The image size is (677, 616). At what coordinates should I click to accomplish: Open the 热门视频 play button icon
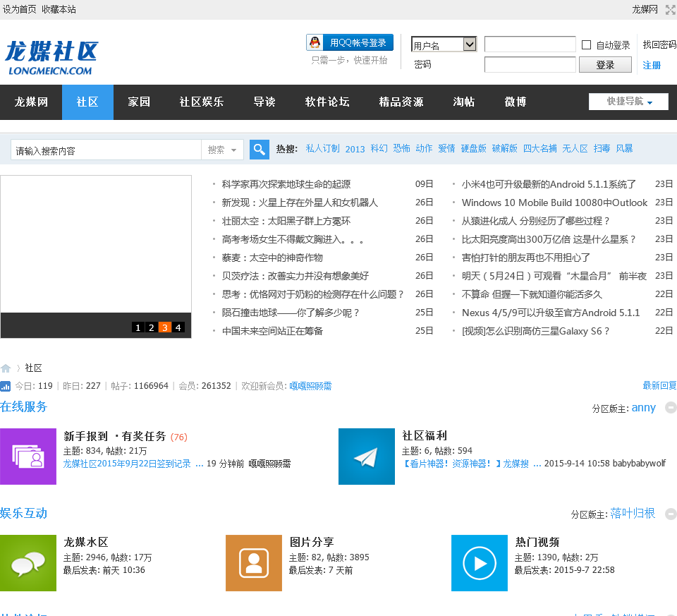click(x=480, y=562)
